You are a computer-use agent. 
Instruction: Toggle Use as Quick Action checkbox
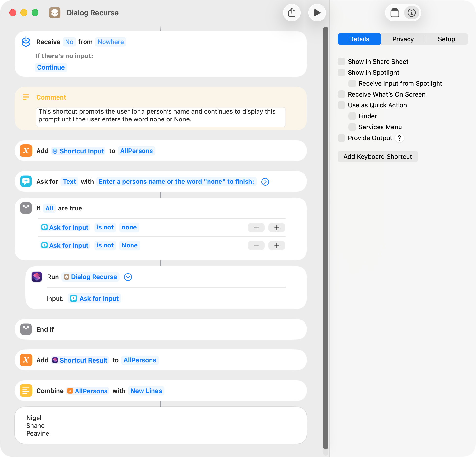point(342,105)
